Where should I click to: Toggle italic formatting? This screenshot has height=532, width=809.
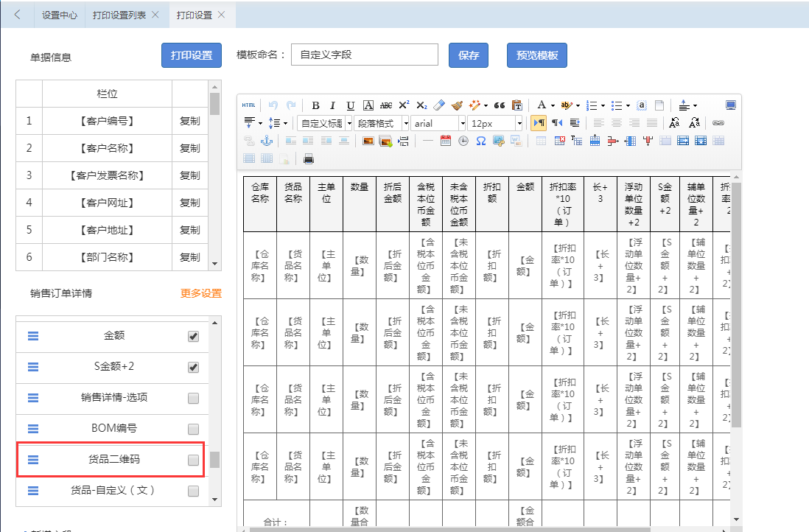pos(333,105)
